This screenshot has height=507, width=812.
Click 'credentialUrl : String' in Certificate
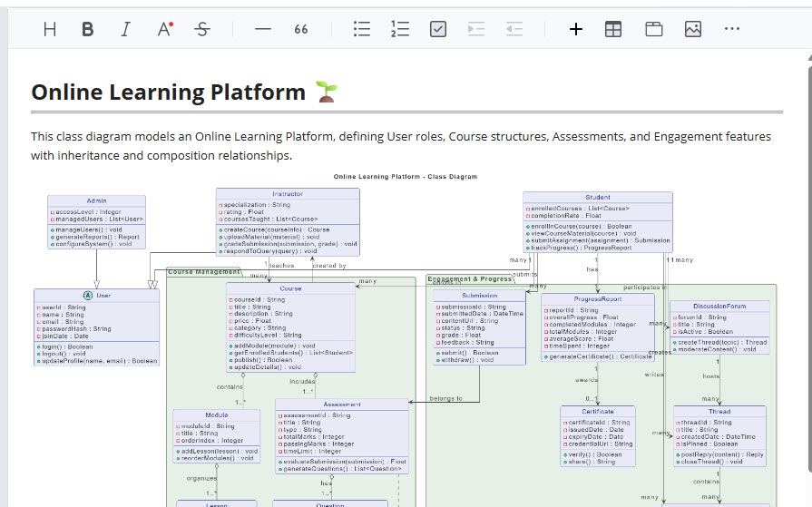click(x=601, y=444)
